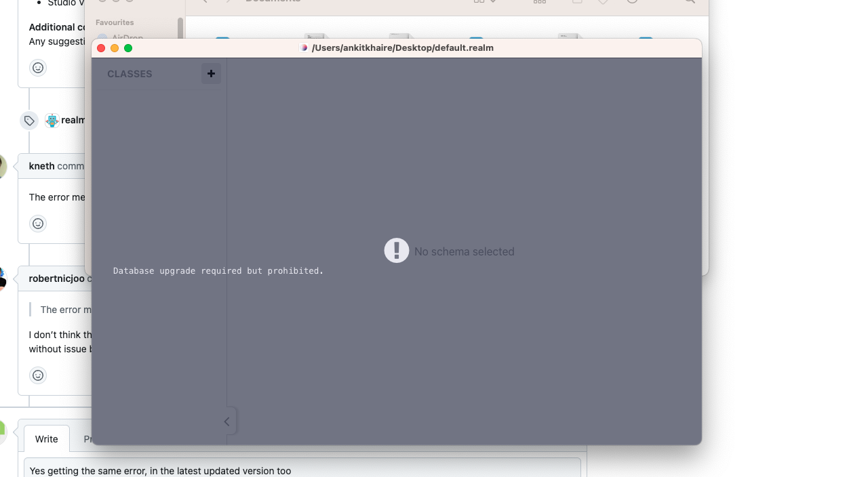Click the realm bot avatar on the issue timeline
Screen dimensions: 868x477
52,120
